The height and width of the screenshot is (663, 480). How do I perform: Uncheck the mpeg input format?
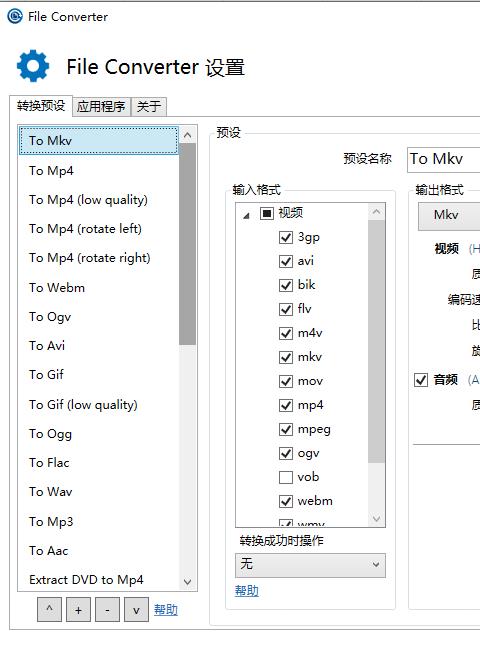pyautogui.click(x=286, y=429)
